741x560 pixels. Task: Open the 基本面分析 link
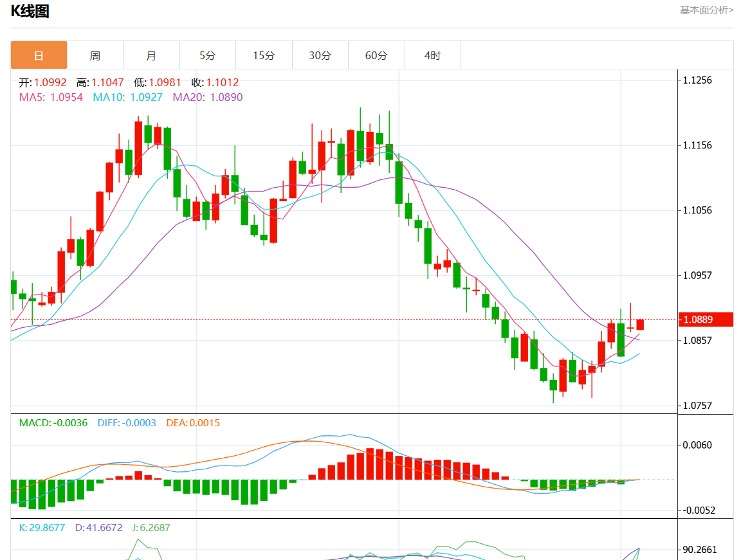[706, 10]
